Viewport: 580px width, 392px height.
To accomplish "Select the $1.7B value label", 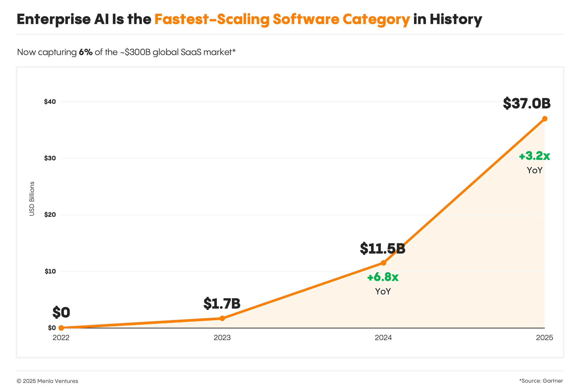I will [x=222, y=304].
